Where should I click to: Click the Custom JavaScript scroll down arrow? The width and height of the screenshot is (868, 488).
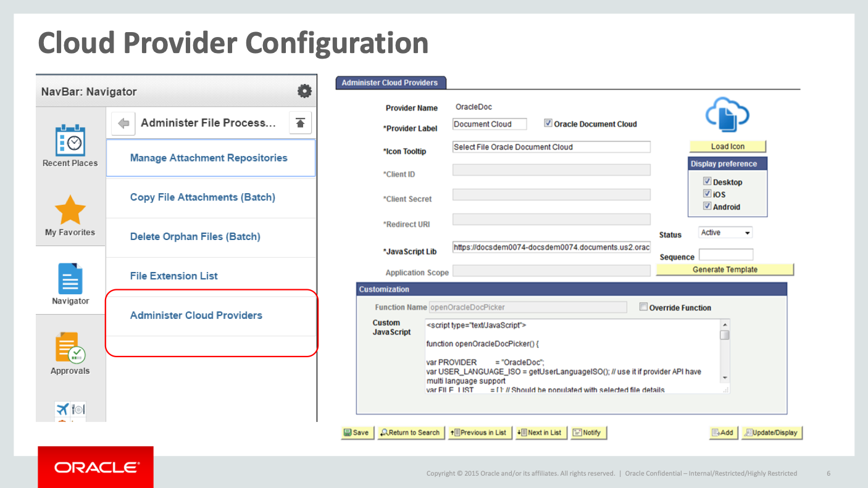coord(725,378)
